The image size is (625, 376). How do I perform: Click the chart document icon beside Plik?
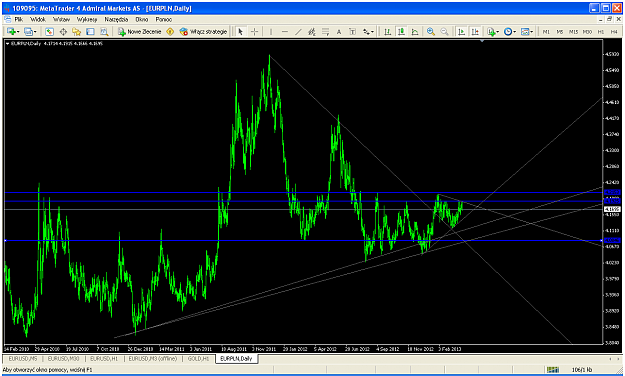pyautogui.click(x=7, y=19)
